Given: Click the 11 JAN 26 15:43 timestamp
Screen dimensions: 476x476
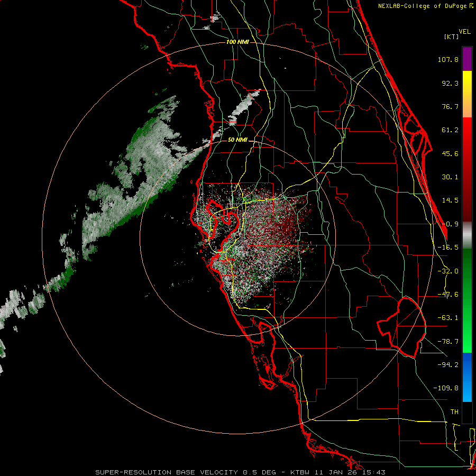Looking at the screenshot, I should tap(350, 472).
